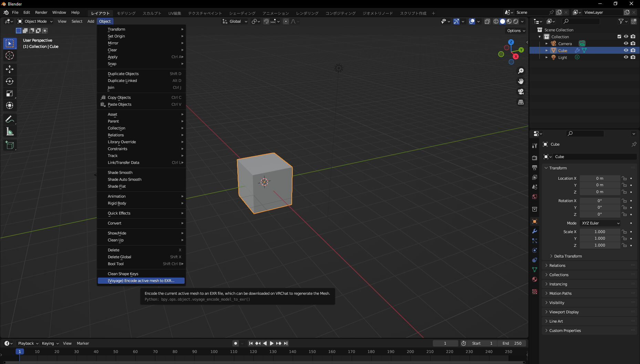Toggle X-Ray display mode
This screenshot has height=364, width=640.
[x=487, y=21]
